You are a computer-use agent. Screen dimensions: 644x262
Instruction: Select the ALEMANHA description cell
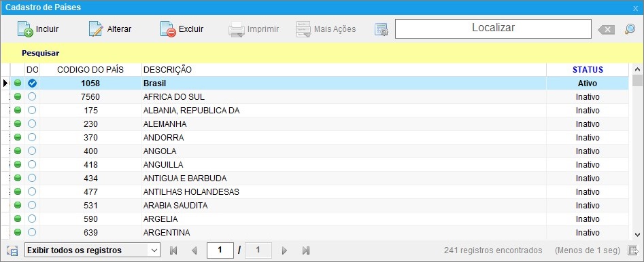344,124
